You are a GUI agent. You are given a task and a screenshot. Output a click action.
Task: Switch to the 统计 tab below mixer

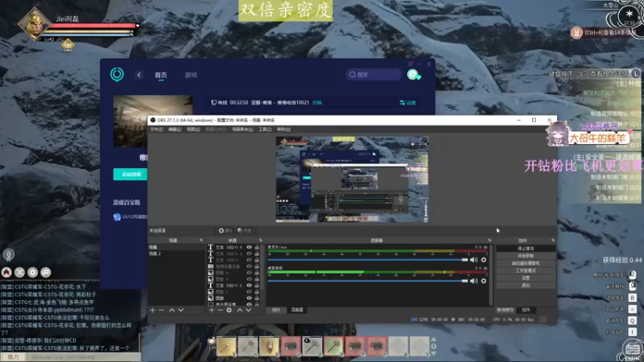(x=276, y=310)
